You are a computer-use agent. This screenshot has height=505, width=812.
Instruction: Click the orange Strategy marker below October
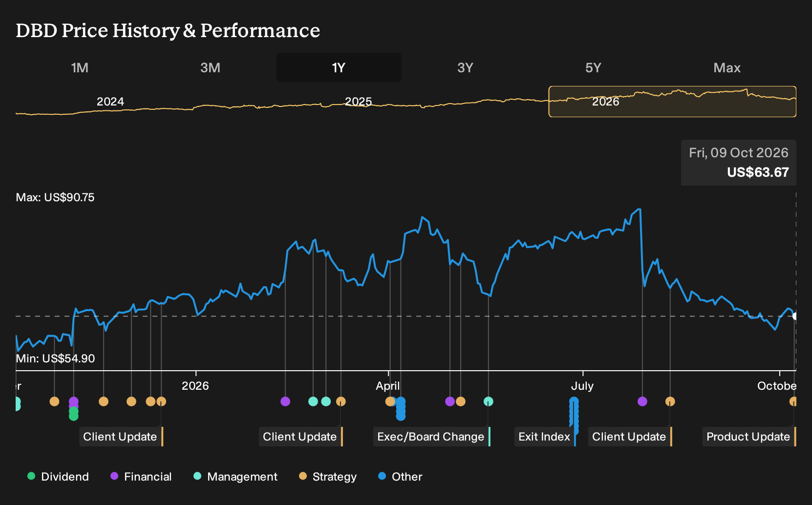pos(793,401)
